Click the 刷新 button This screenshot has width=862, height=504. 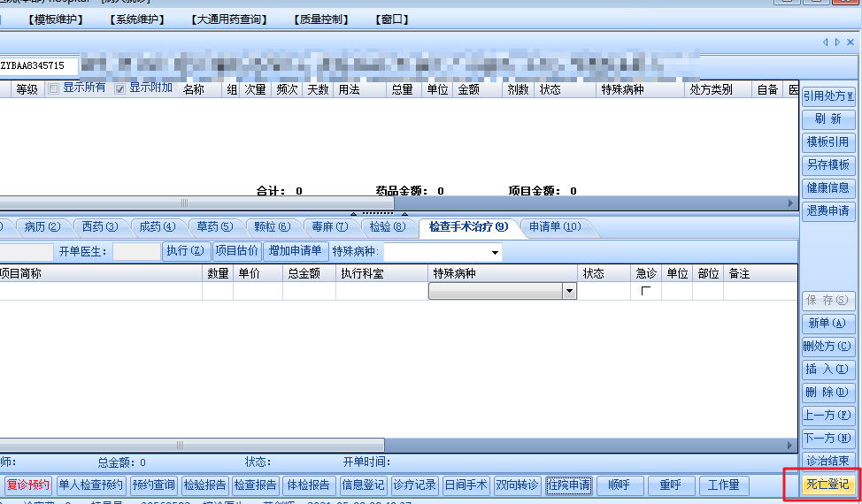pyautogui.click(x=827, y=119)
